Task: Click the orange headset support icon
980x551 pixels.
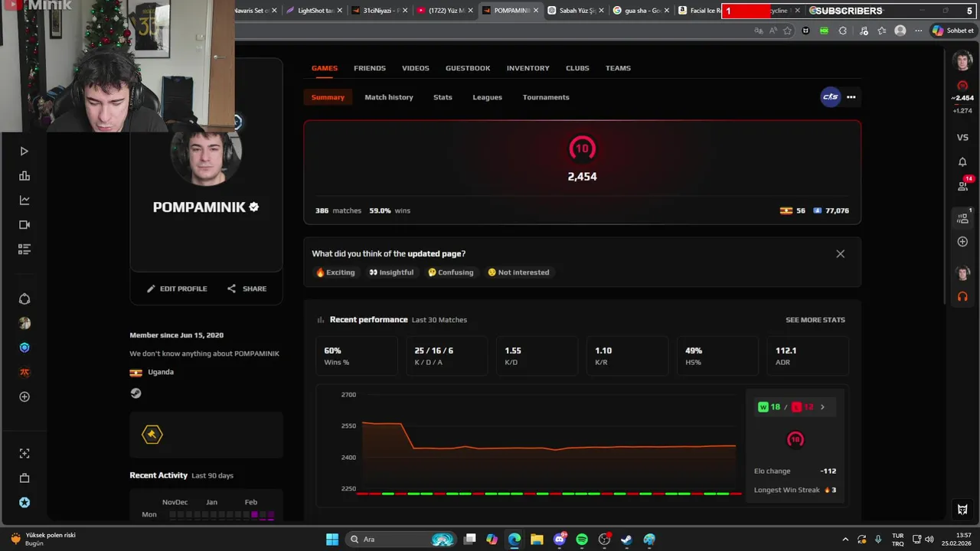Action: [962, 297]
